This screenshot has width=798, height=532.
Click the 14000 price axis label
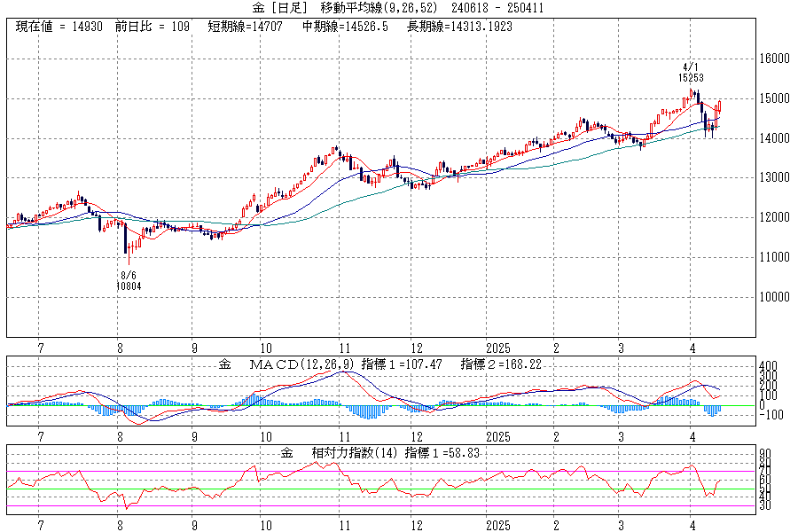775,138
